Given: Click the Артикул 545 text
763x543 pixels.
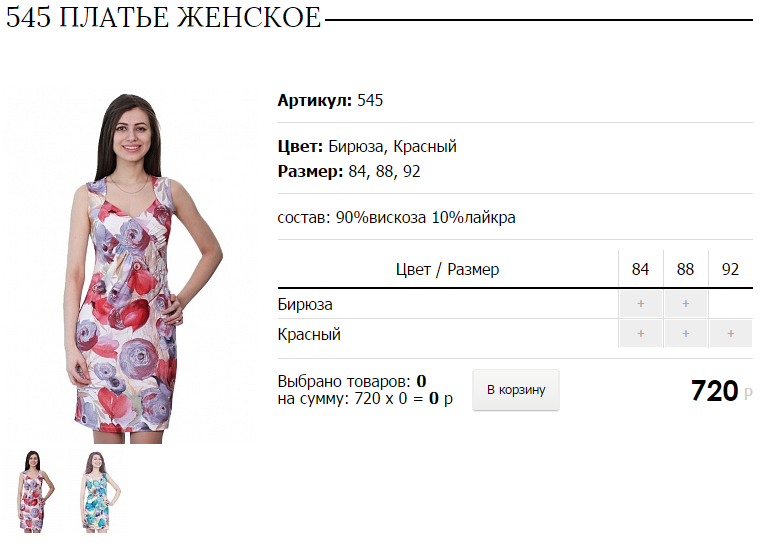Looking at the screenshot, I should coord(330,100).
